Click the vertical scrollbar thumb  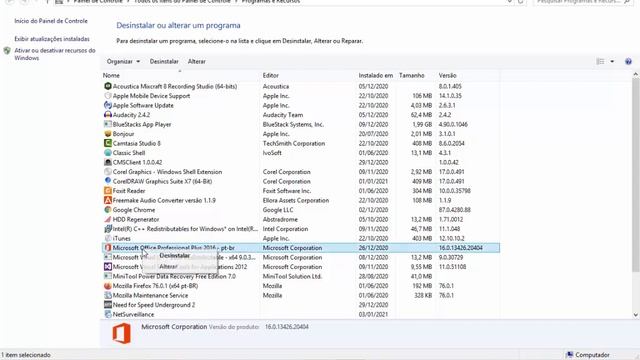click(636, 175)
